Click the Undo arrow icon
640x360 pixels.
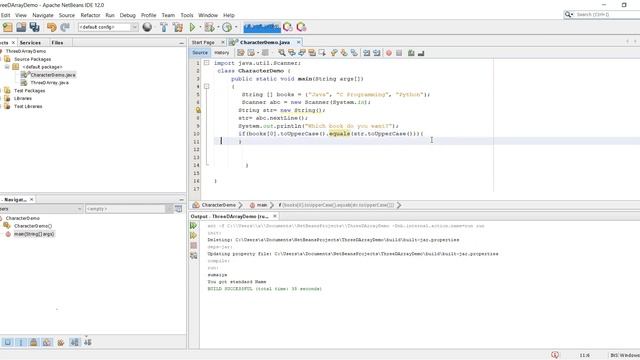pyautogui.click(x=51, y=27)
